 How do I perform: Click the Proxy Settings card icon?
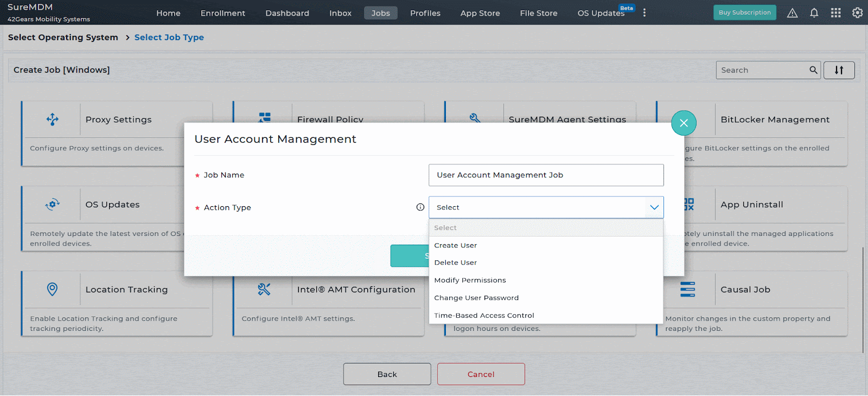coord(52,119)
